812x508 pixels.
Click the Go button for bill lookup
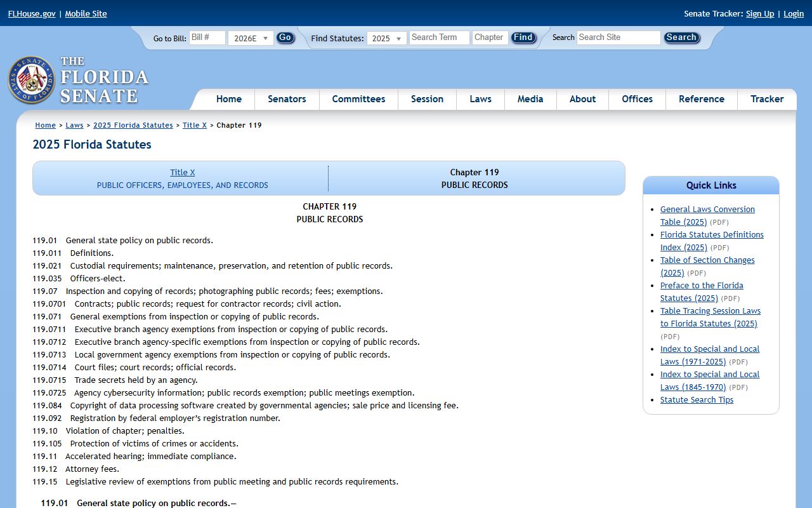coord(285,37)
